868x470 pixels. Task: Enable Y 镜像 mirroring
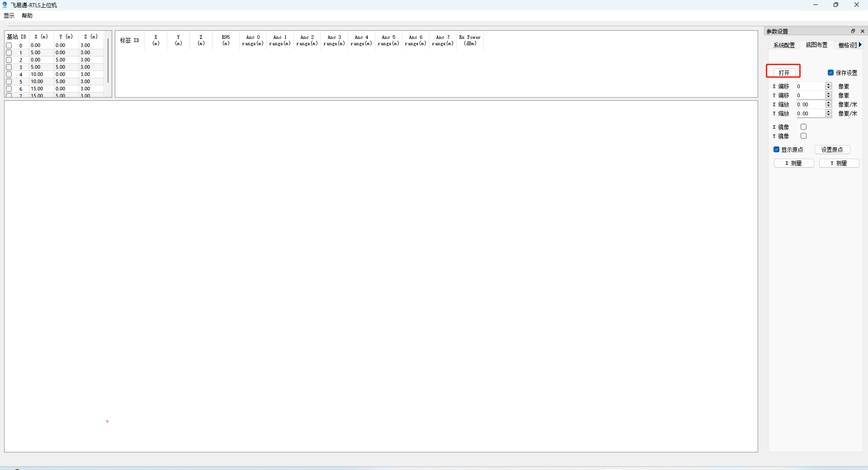[x=804, y=136]
